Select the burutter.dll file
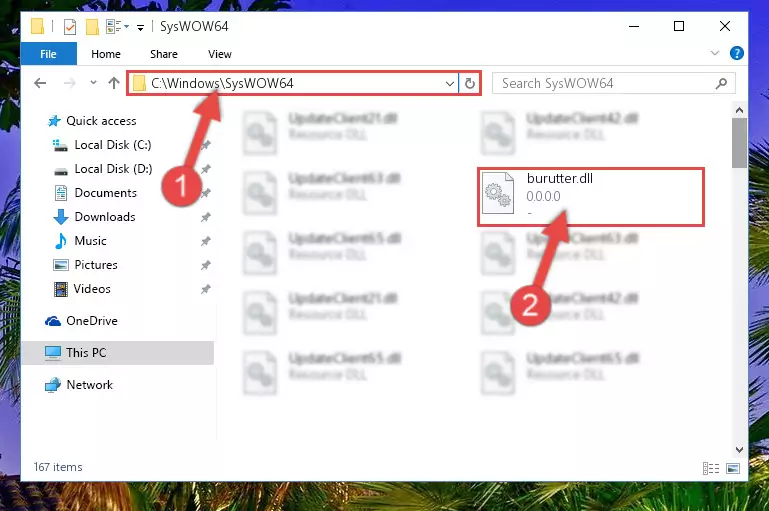Image resolution: width=769 pixels, height=511 pixels. (591, 197)
